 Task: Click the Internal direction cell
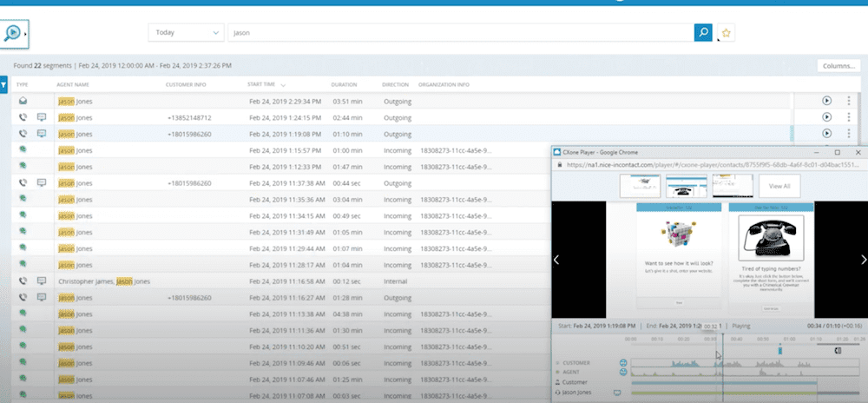pyautogui.click(x=395, y=281)
